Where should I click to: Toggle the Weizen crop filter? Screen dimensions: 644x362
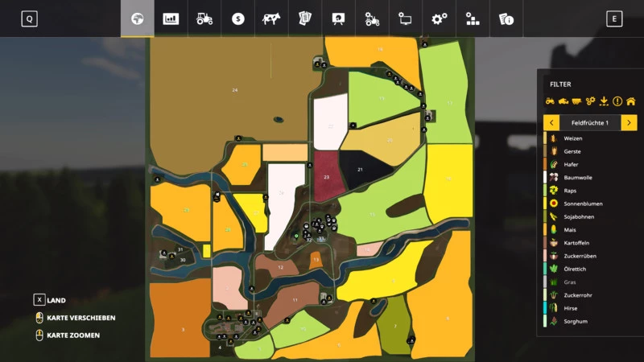[x=572, y=138]
